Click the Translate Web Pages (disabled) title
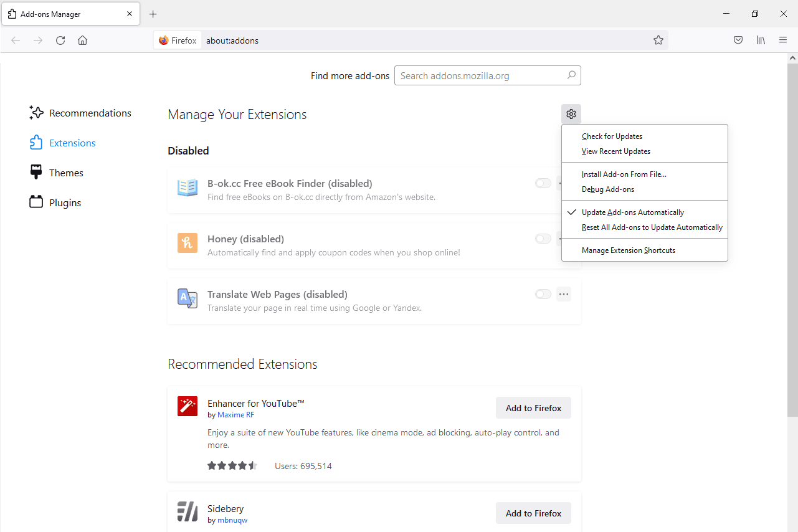798x532 pixels. (277, 295)
